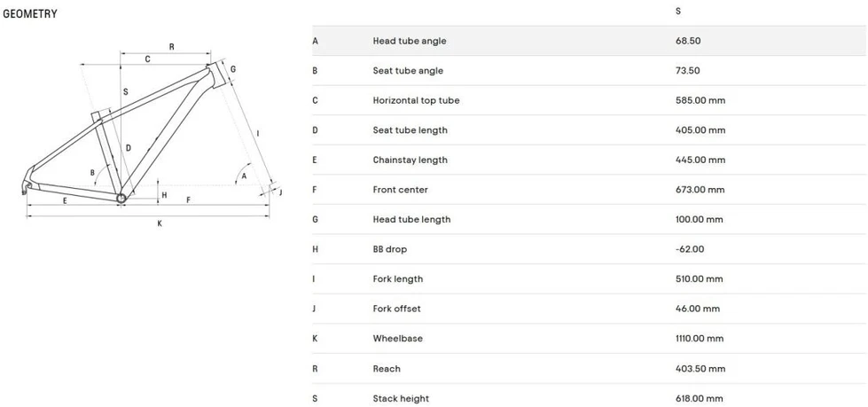This screenshot has height=407, width=868.
Task: Select the BB drop row
Action: click(x=590, y=249)
